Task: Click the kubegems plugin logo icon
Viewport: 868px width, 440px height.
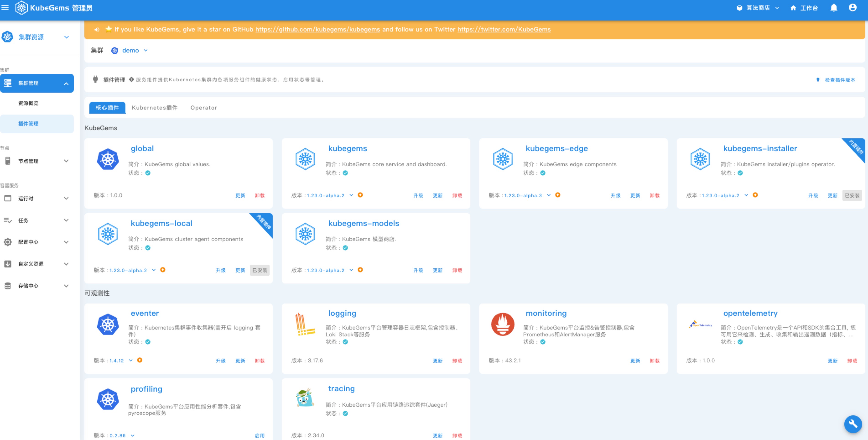Action: (305, 159)
